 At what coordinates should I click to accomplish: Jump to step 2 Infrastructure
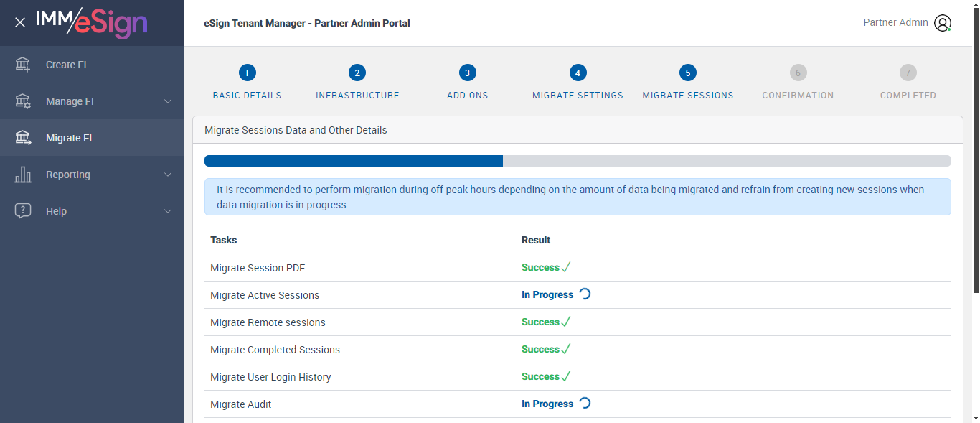click(357, 73)
